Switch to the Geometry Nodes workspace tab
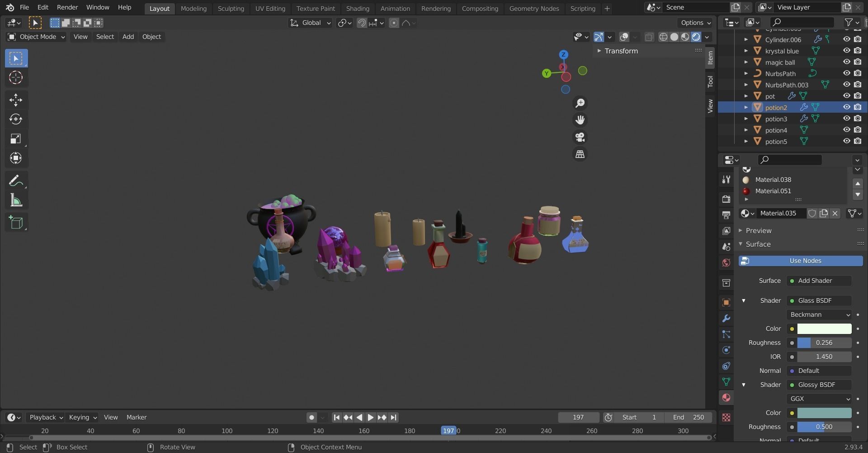 tap(534, 9)
